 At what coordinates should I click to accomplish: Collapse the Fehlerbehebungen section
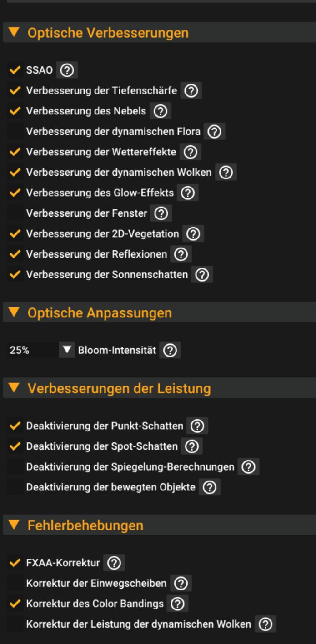coord(15,525)
